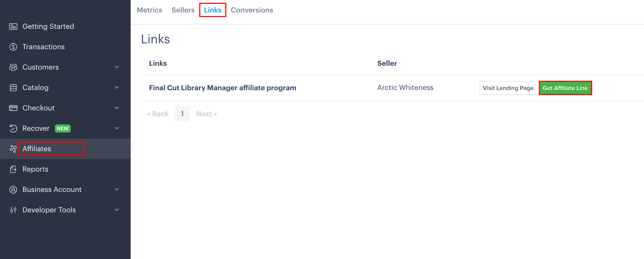Click the Seller column header
Screen dimensions: 644x259
coord(387,63)
